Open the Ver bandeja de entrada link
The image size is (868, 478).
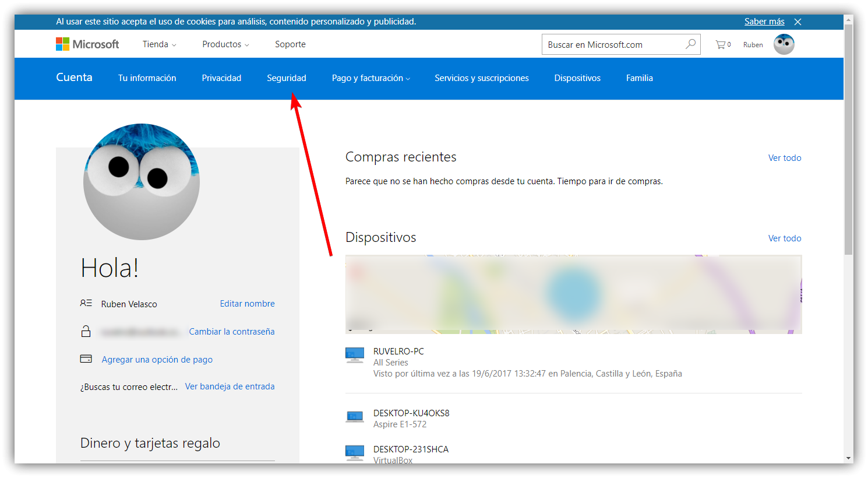pos(230,386)
